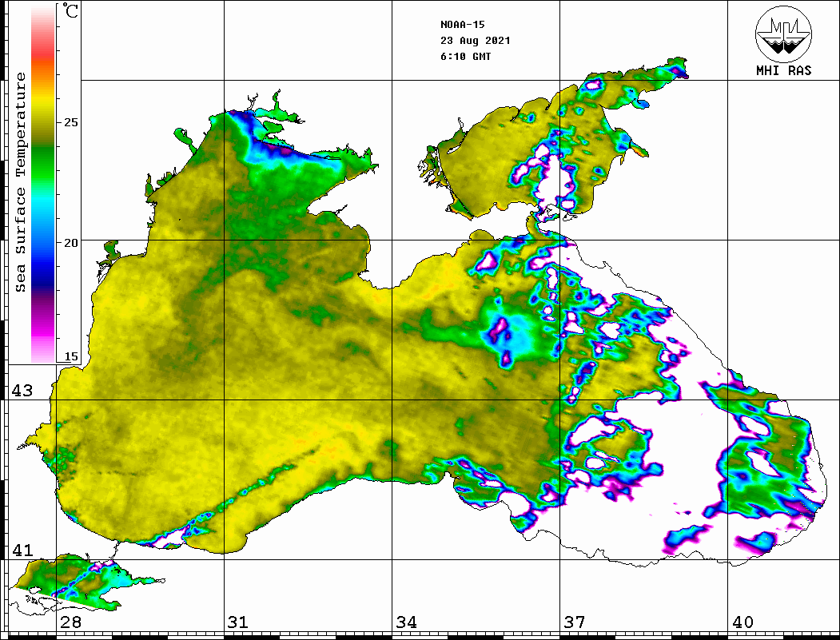
Task: Click longitude label 31
Action: point(238,622)
